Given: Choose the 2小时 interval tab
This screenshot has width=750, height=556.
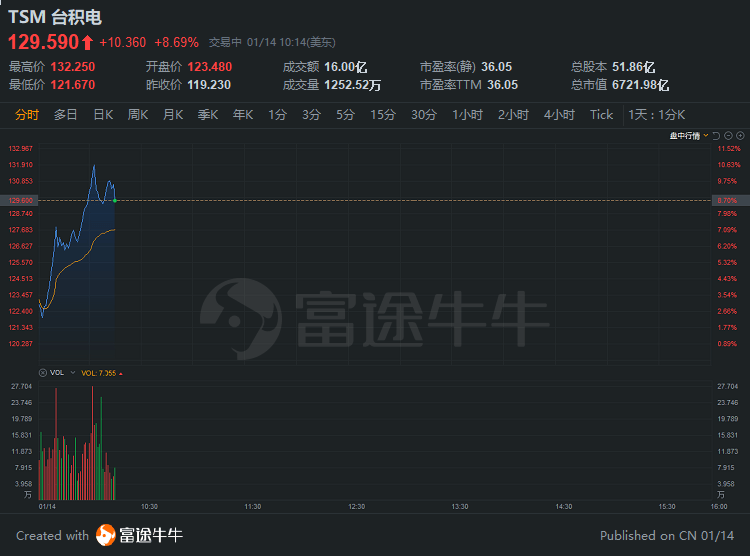Looking at the screenshot, I should click(513, 115).
